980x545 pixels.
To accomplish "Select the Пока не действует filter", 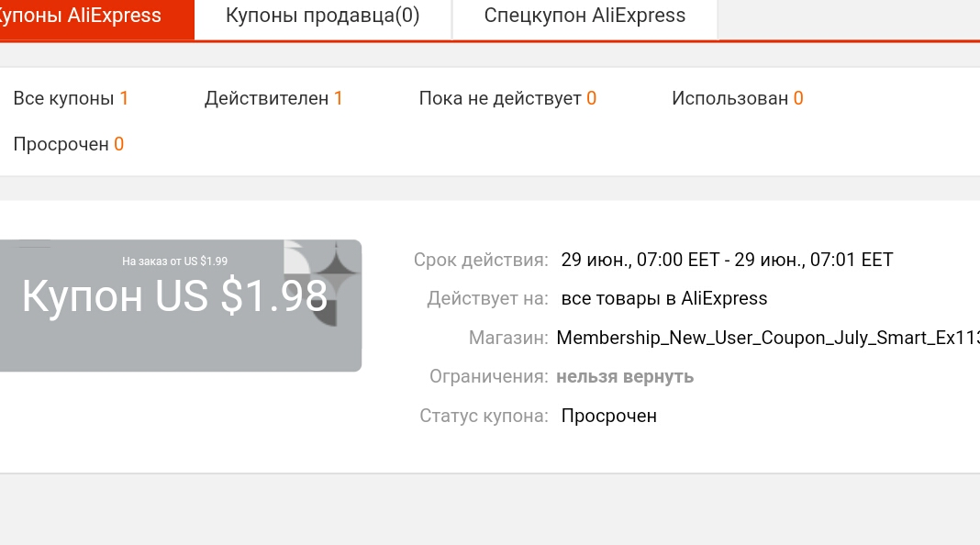I will coord(507,98).
